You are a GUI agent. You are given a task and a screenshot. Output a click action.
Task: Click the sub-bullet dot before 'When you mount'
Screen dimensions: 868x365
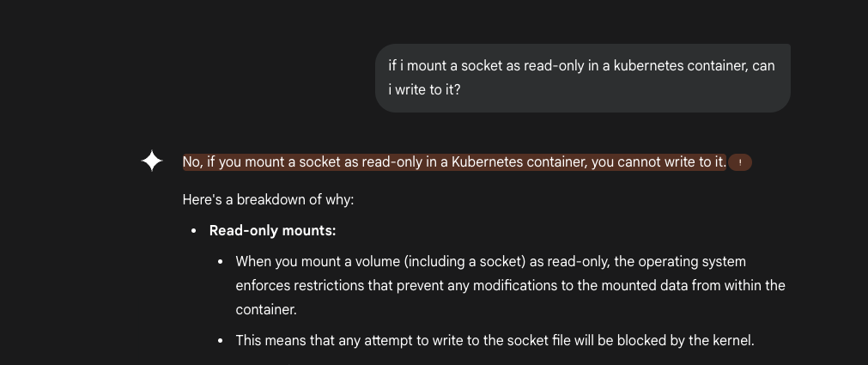221,262
